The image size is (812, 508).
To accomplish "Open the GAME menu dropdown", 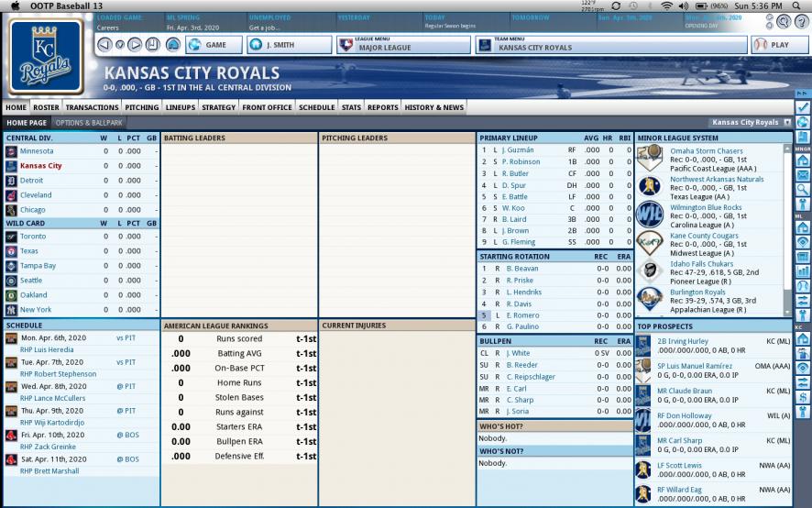I will pos(214,45).
